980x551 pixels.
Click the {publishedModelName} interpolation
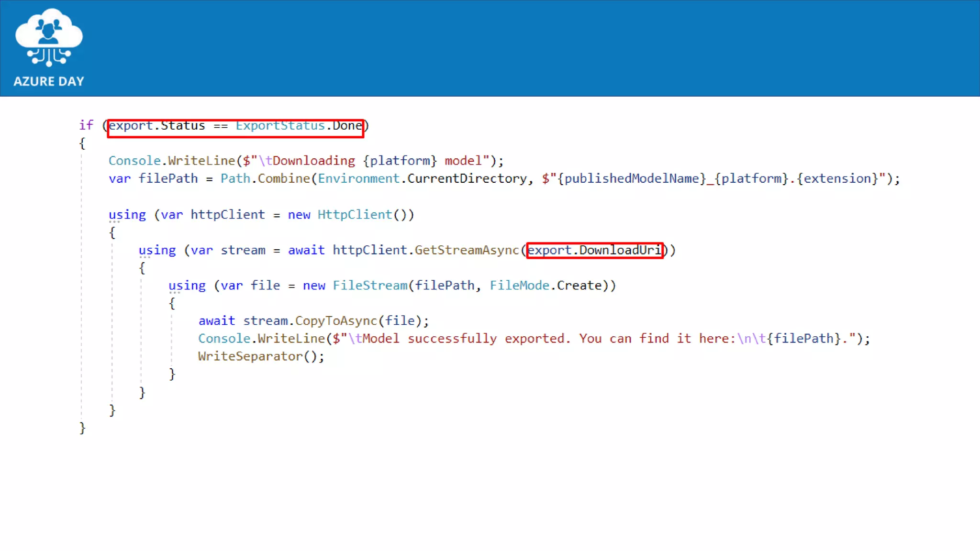(632, 179)
